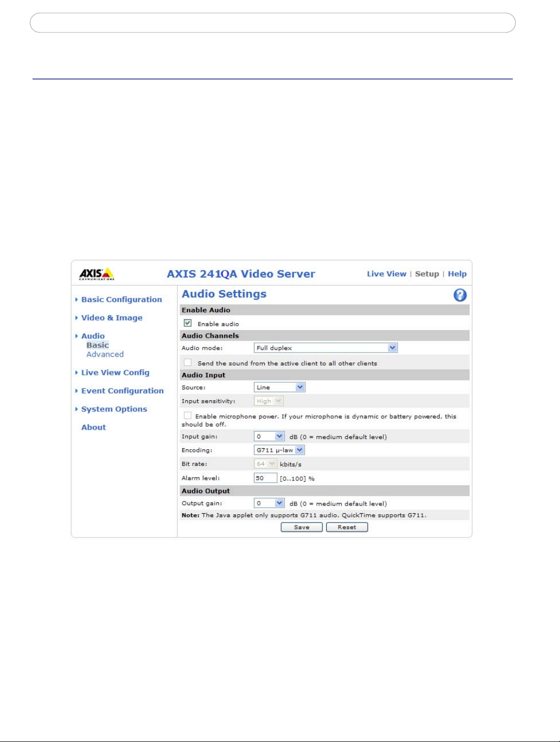Open the Setup link in header
Image resolution: width=560 pixels, height=742 pixels.
pyautogui.click(x=427, y=274)
